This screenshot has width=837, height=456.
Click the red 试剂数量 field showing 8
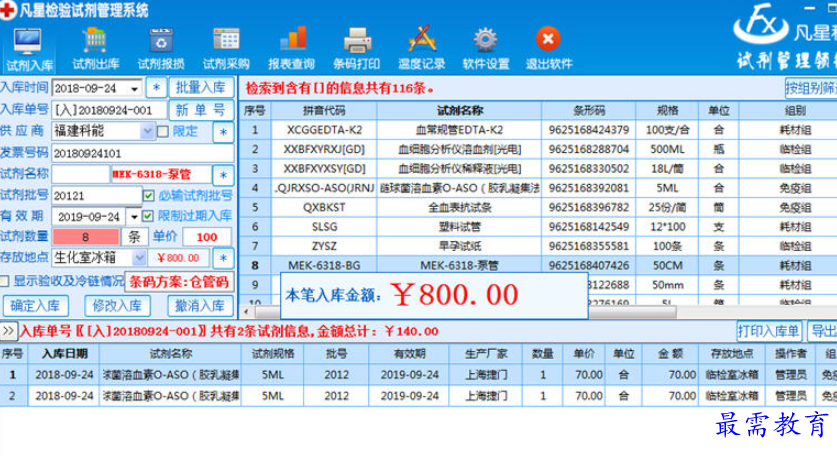click(x=86, y=237)
